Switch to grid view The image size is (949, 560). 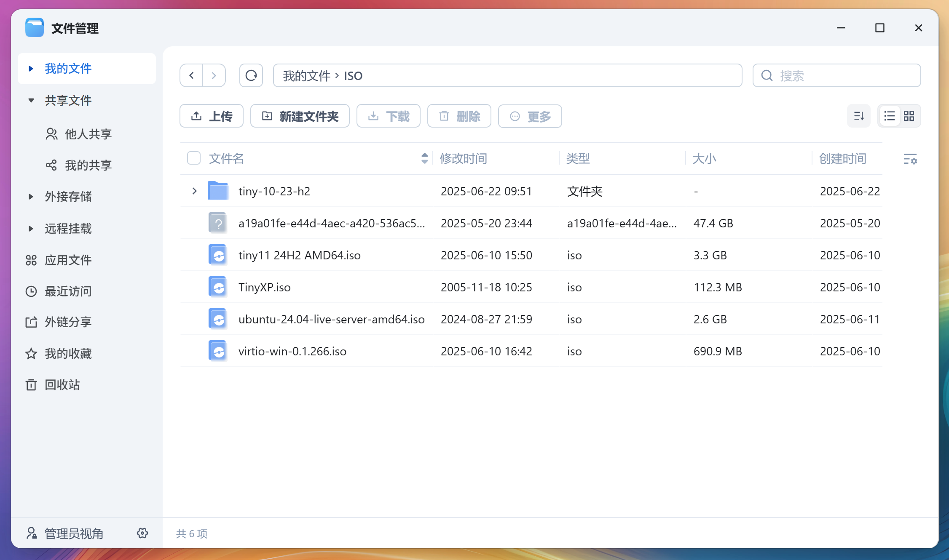(x=909, y=116)
